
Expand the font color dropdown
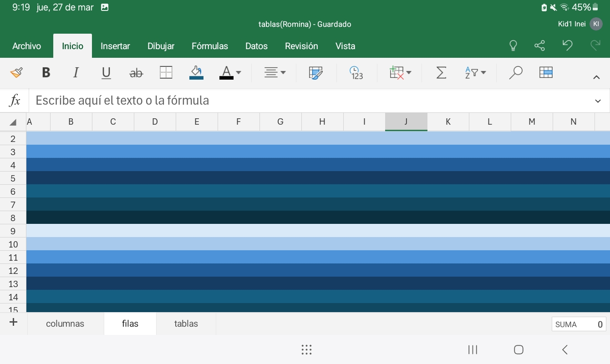[x=239, y=73]
